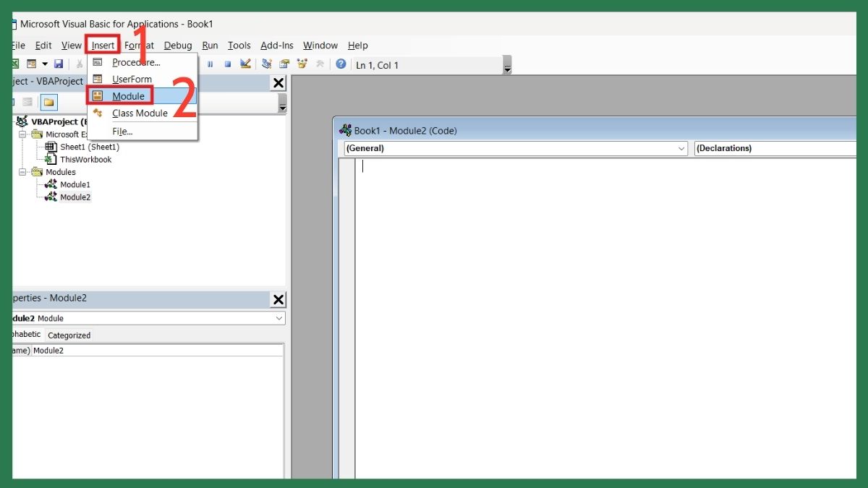The width and height of the screenshot is (868, 488).
Task: Open the Insert menu
Action: click(102, 45)
